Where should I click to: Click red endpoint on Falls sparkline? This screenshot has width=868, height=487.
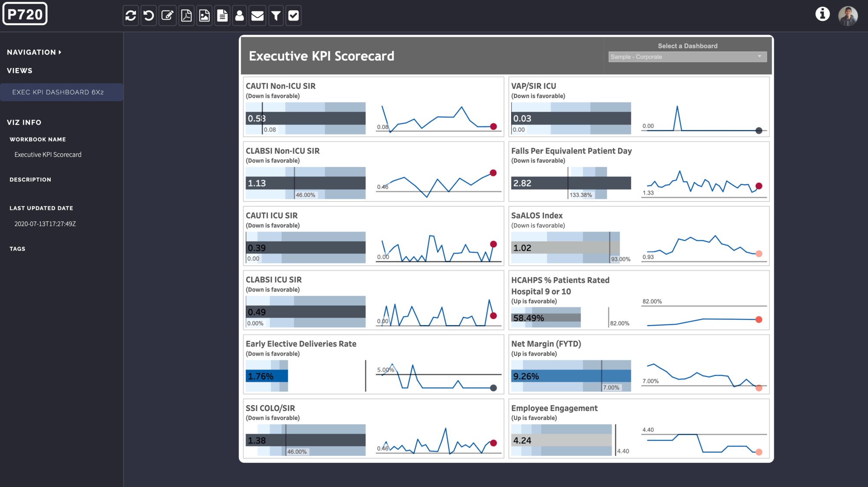tap(759, 186)
